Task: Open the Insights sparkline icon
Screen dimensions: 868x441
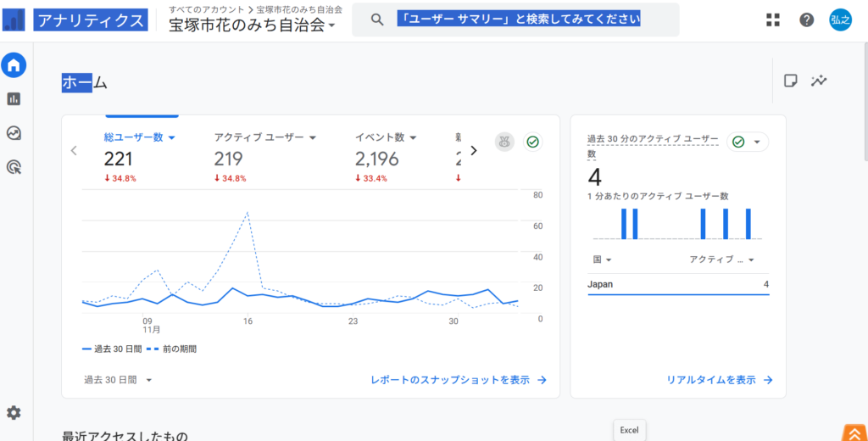Action: [818, 81]
